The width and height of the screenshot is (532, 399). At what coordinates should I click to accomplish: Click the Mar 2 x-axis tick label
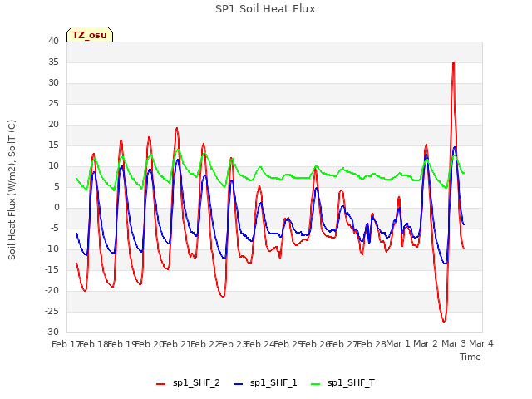pos(426,343)
